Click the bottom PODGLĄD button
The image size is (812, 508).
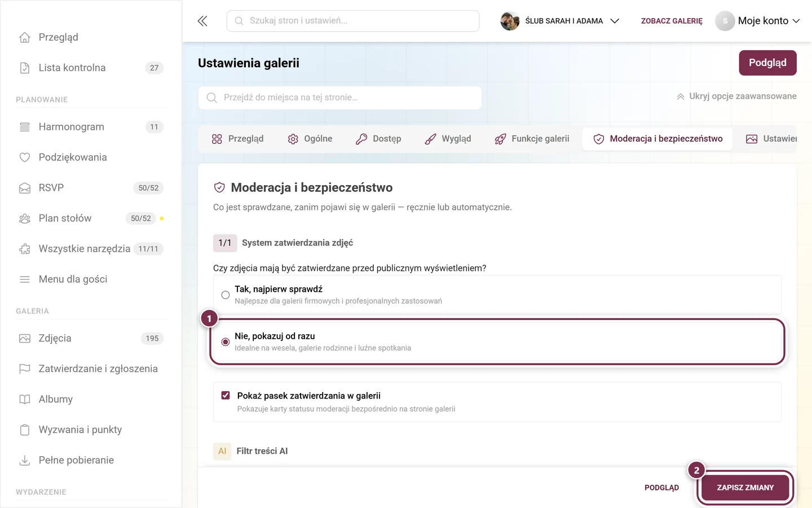[661, 488]
